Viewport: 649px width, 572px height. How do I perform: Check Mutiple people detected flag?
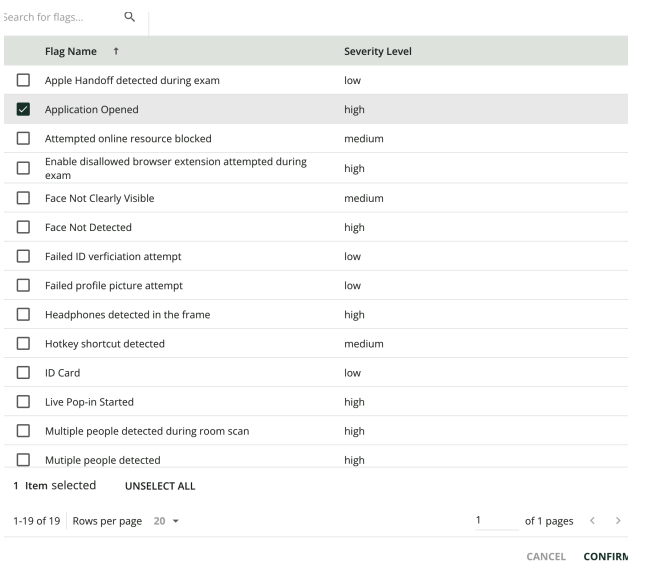tap(23, 459)
